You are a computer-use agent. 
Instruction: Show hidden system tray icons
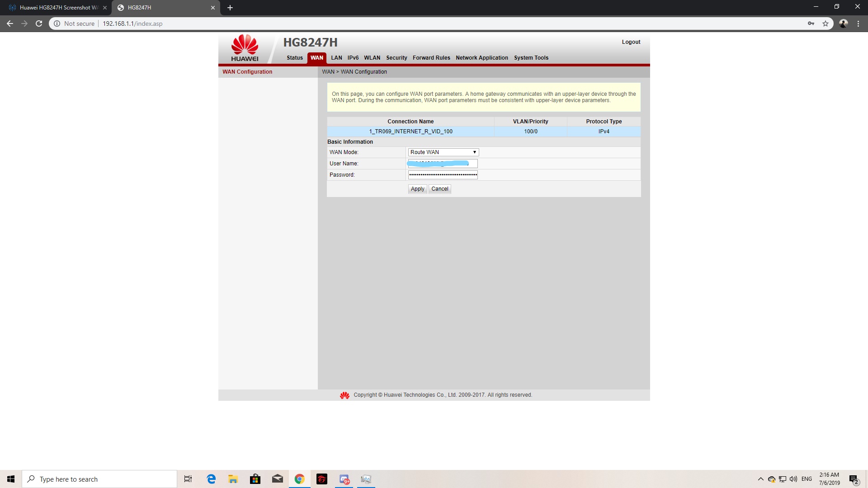(760, 479)
